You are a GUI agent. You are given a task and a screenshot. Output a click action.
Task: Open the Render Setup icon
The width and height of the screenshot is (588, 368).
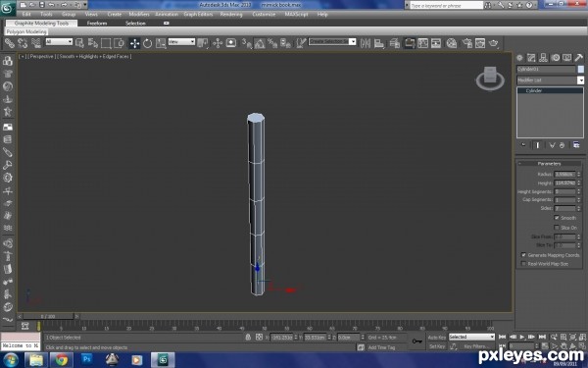[x=466, y=43]
